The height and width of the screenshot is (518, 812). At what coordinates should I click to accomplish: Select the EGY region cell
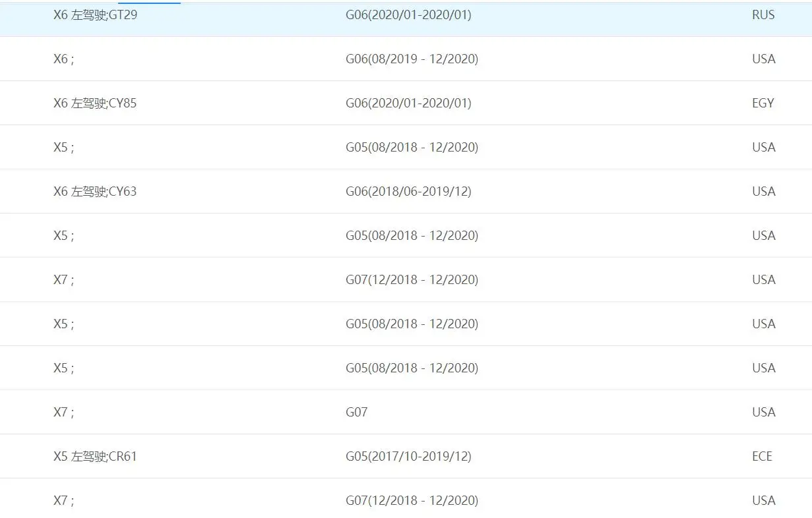[763, 103]
